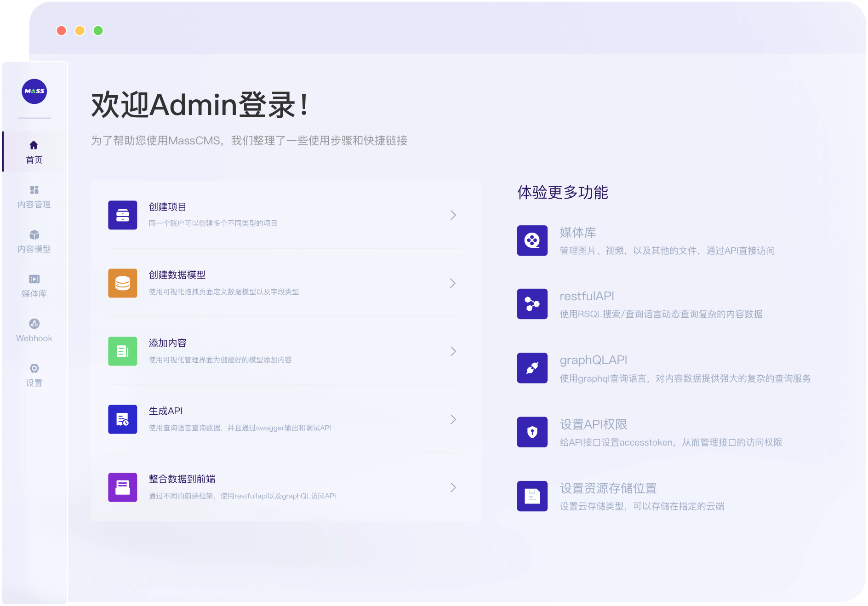
Task: Expand the 生成API row chevron
Action: pyautogui.click(x=453, y=419)
